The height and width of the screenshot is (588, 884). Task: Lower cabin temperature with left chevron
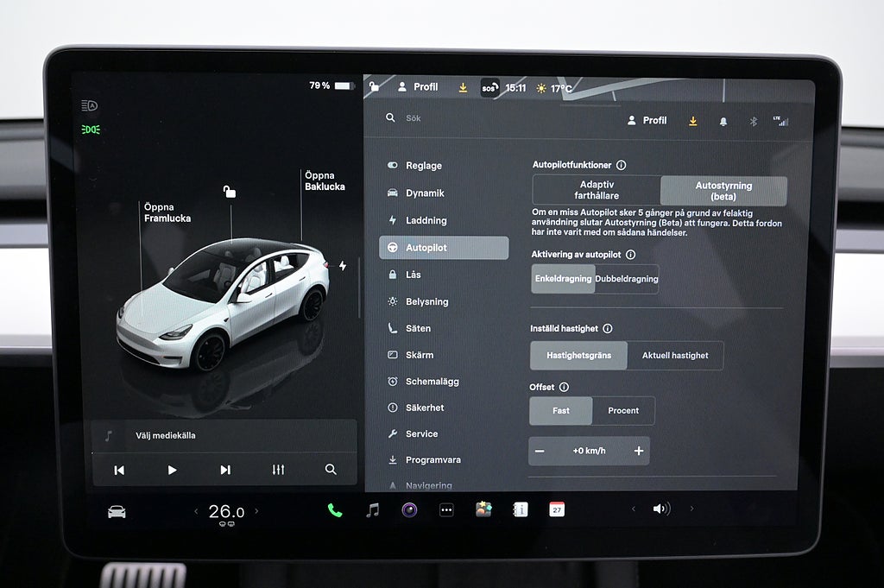click(196, 511)
